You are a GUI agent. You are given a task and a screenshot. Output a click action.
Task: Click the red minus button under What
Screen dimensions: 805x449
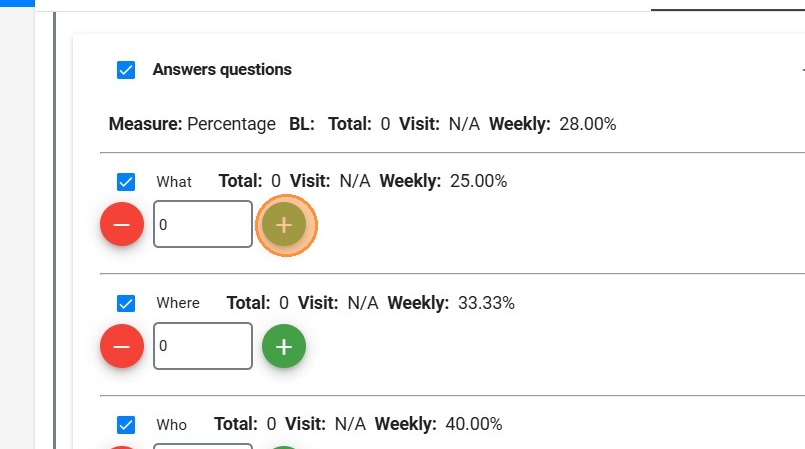pyautogui.click(x=122, y=225)
